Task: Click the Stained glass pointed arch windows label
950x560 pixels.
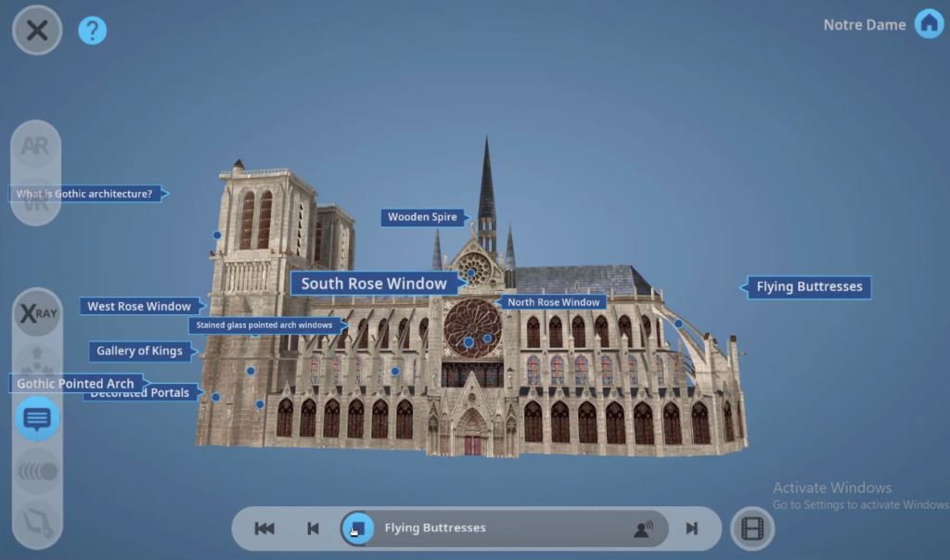Action: [264, 325]
